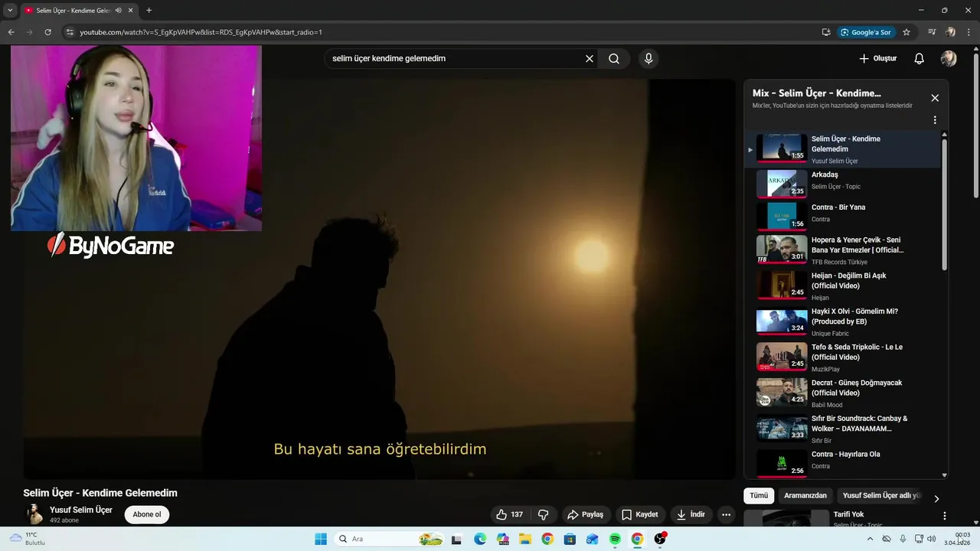Mute the tab via speaker icon
The image size is (980, 551).
[x=119, y=11]
